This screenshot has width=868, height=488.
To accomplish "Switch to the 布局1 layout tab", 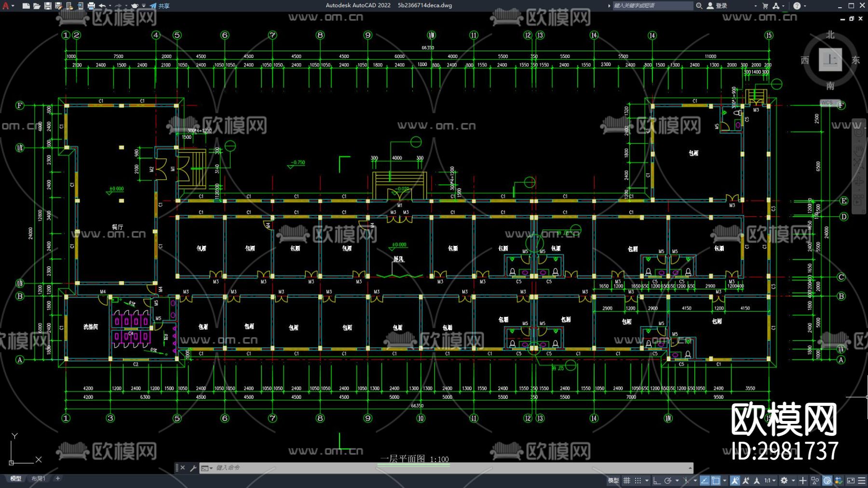I will tap(38, 478).
